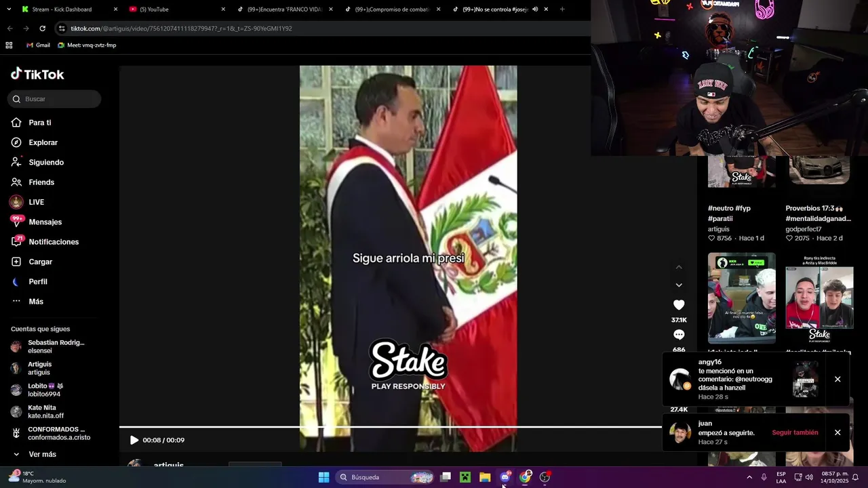The height and width of the screenshot is (488, 868).
Task: Open OBS Studio from the taskbar
Action: (x=545, y=477)
